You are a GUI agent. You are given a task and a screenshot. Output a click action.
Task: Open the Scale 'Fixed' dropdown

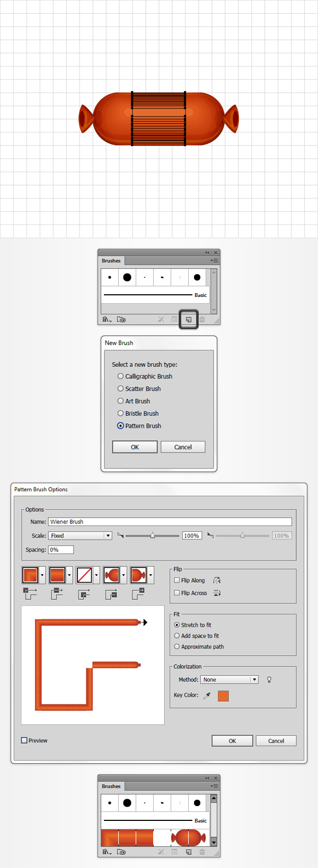click(x=80, y=536)
